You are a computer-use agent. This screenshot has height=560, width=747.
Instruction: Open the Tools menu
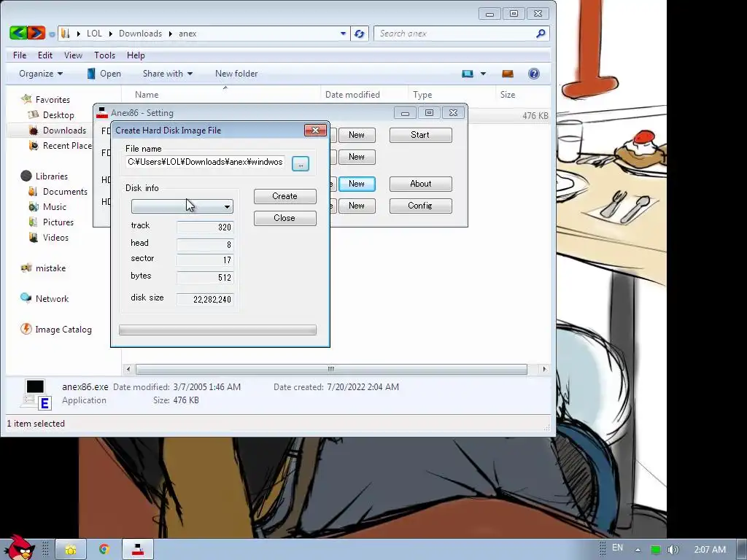coord(105,55)
